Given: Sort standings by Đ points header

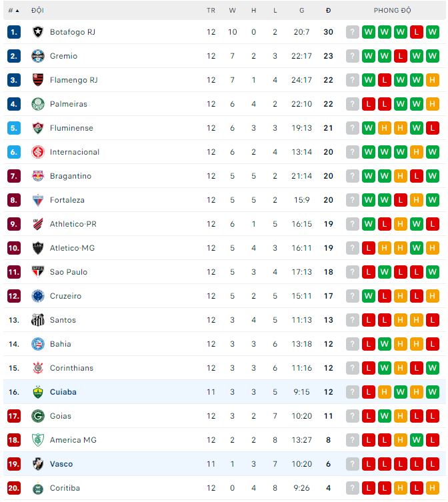Looking at the screenshot, I should point(328,11).
